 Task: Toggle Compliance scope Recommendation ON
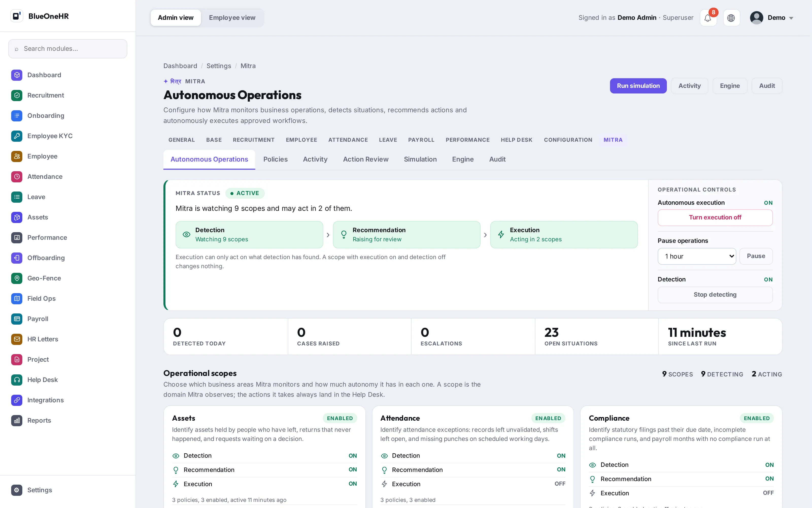point(769,479)
